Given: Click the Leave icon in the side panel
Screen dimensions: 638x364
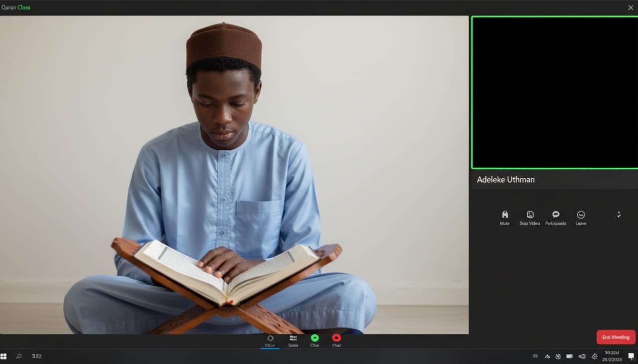Looking at the screenshot, I should (x=581, y=215).
